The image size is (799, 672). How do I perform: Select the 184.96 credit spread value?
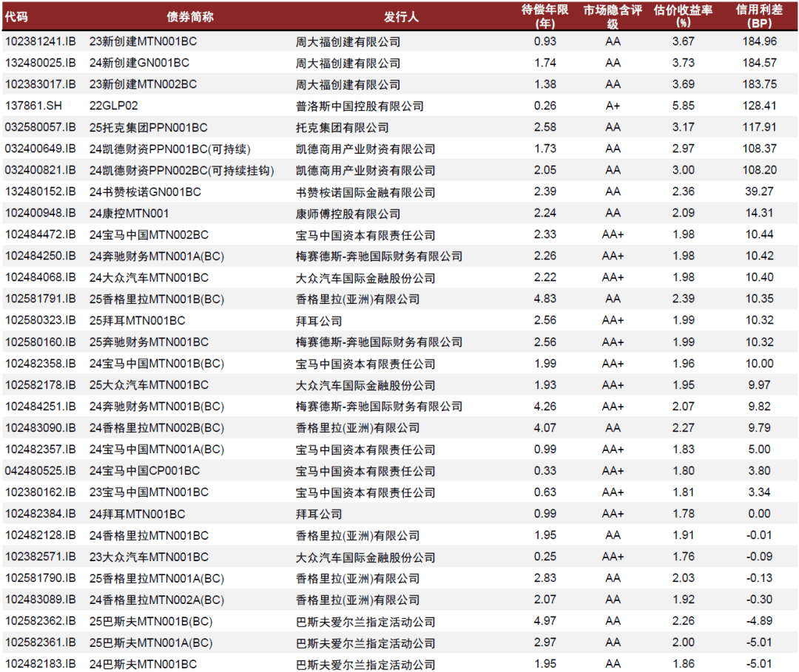(759, 42)
